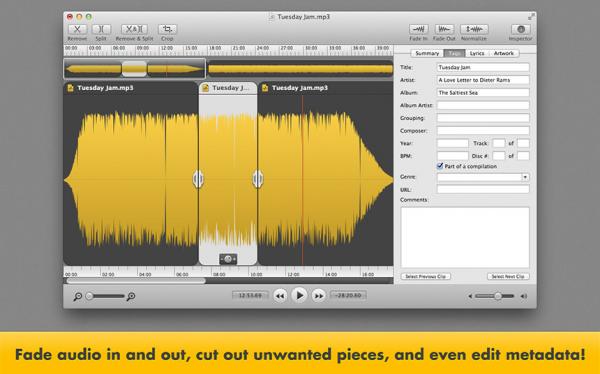This screenshot has height=374, width=600.
Task: Switch to the Summary tab
Action: pos(427,53)
